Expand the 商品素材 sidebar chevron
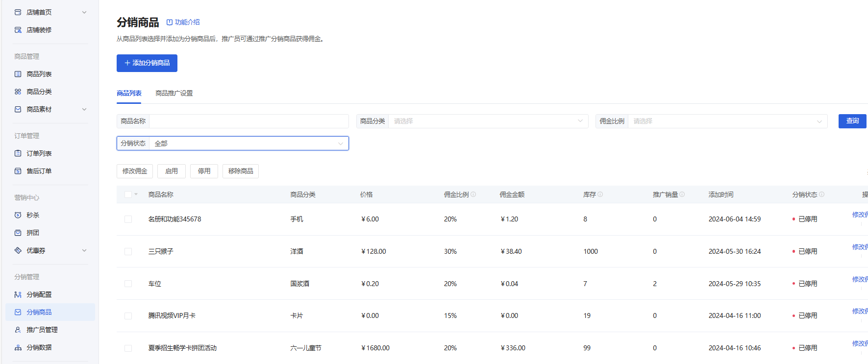Image resolution: width=868 pixels, height=364 pixels. point(84,109)
